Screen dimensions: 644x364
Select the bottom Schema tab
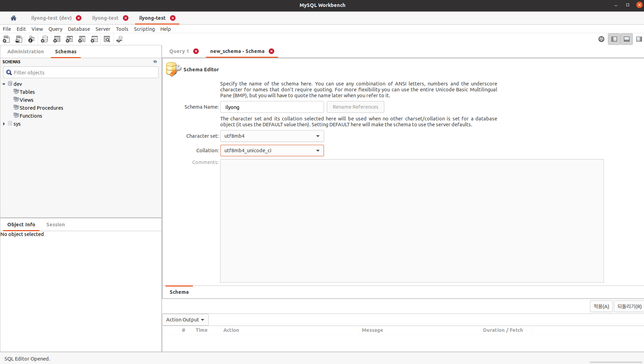(x=179, y=292)
